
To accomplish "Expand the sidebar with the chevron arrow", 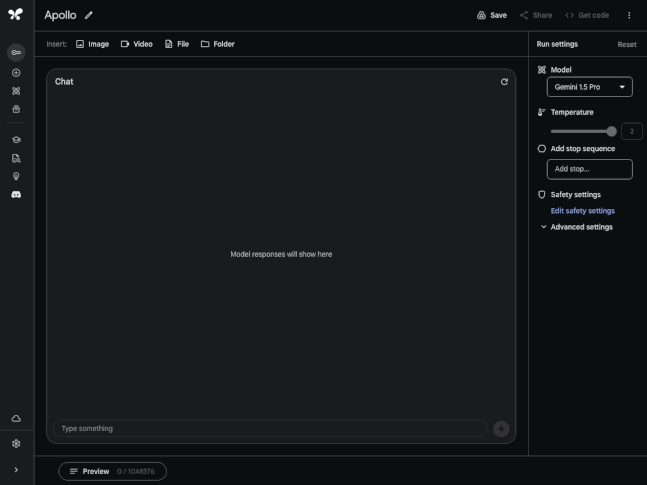I will click(16, 470).
